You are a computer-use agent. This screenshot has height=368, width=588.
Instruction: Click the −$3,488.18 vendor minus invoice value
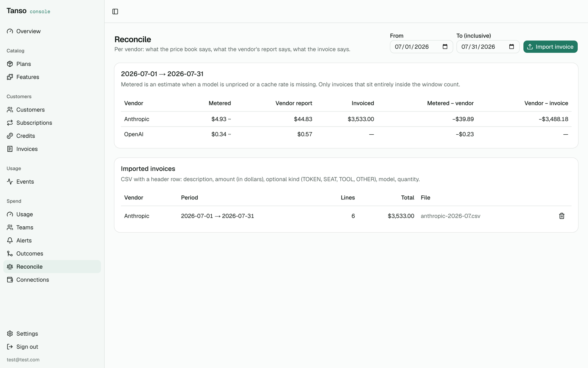(x=553, y=119)
